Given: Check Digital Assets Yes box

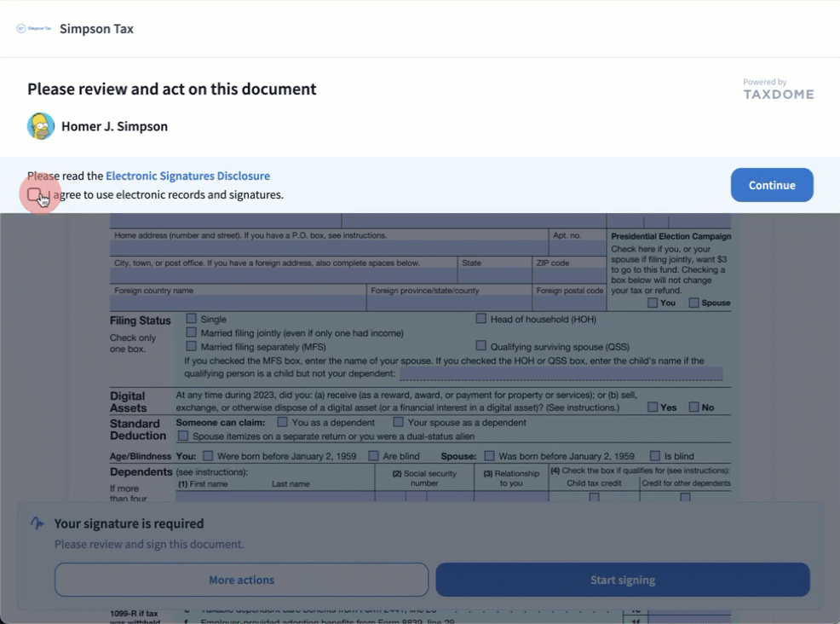Looking at the screenshot, I should pyautogui.click(x=653, y=407).
